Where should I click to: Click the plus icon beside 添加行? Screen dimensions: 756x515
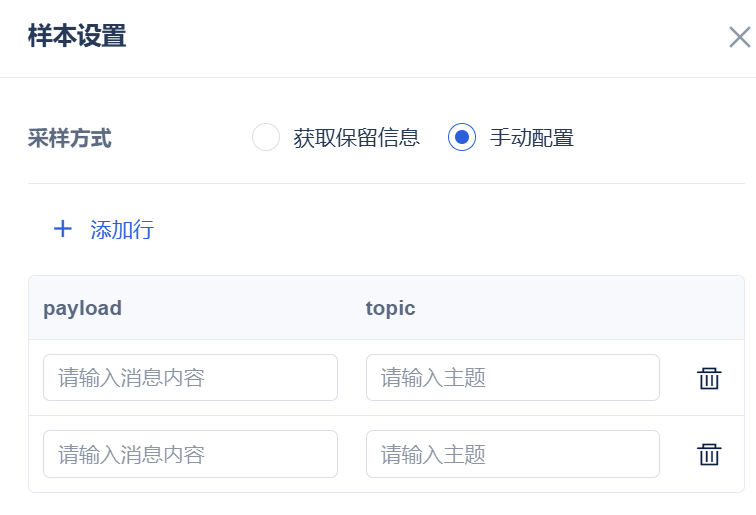pyautogui.click(x=63, y=229)
